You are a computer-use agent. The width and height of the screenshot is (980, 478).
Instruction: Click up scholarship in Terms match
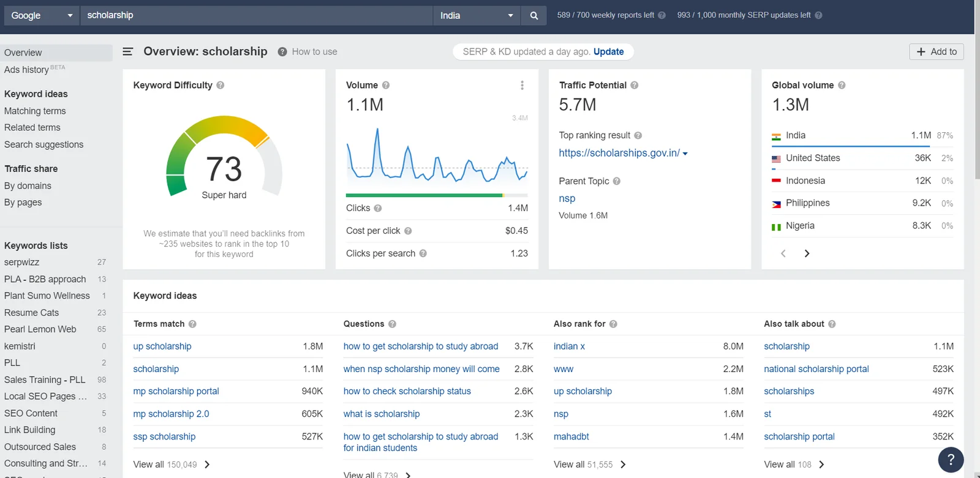point(162,346)
